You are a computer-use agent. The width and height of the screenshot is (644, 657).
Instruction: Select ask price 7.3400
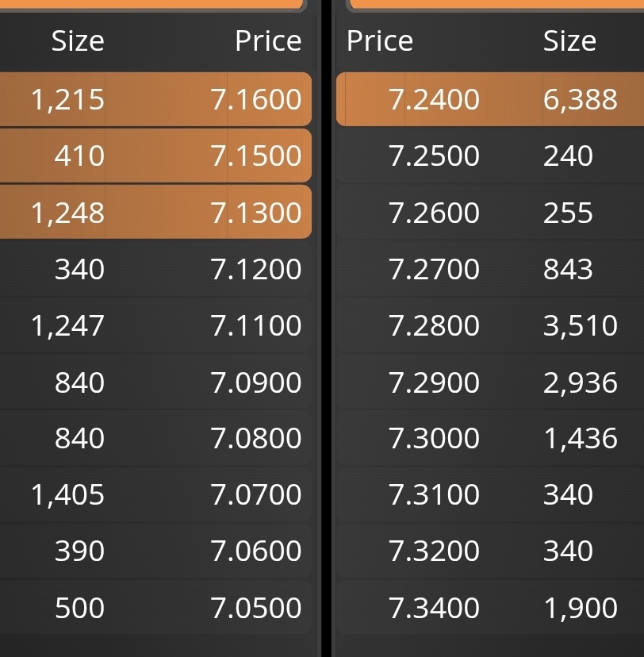click(x=434, y=608)
